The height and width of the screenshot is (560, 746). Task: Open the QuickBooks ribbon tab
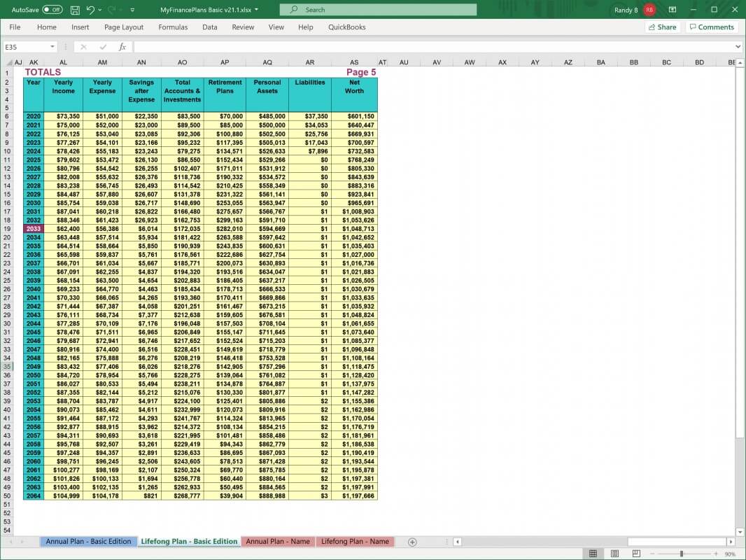(x=346, y=27)
